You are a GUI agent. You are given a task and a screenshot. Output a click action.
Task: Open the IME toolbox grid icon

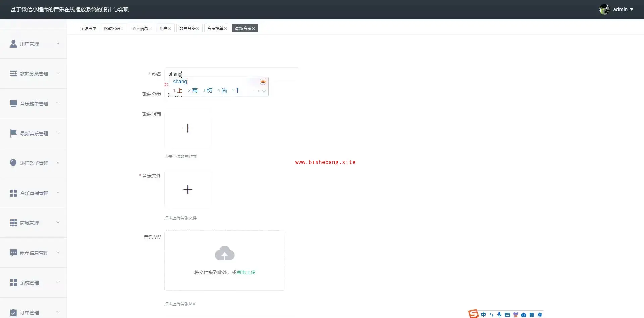532,315
